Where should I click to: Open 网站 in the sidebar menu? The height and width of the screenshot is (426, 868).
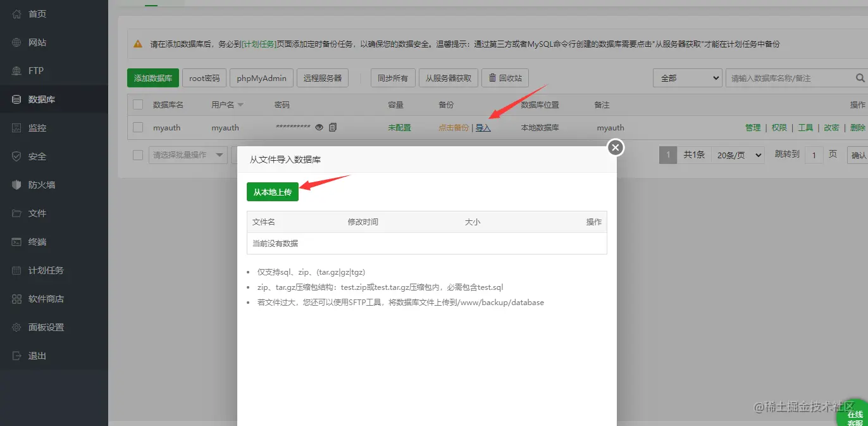(37, 42)
